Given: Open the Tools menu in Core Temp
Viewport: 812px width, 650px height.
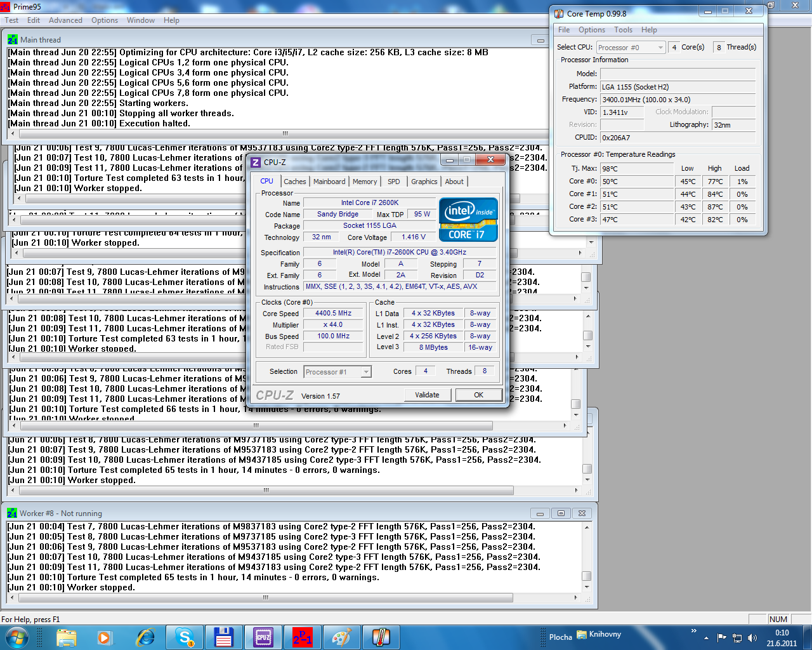Looking at the screenshot, I should 623,30.
